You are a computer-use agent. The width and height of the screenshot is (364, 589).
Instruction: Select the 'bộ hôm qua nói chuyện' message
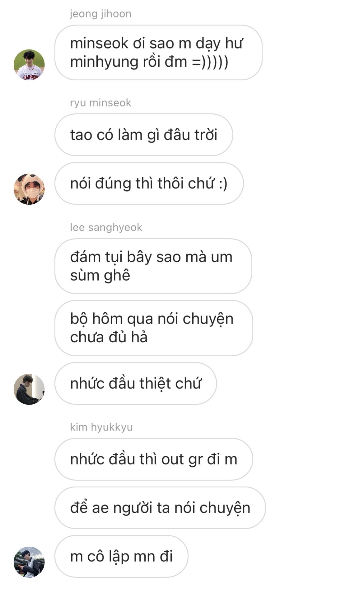[154, 328]
